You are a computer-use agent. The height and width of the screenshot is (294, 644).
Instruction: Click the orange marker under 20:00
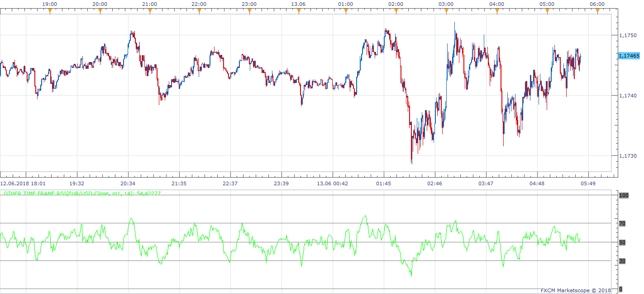tap(100, 12)
